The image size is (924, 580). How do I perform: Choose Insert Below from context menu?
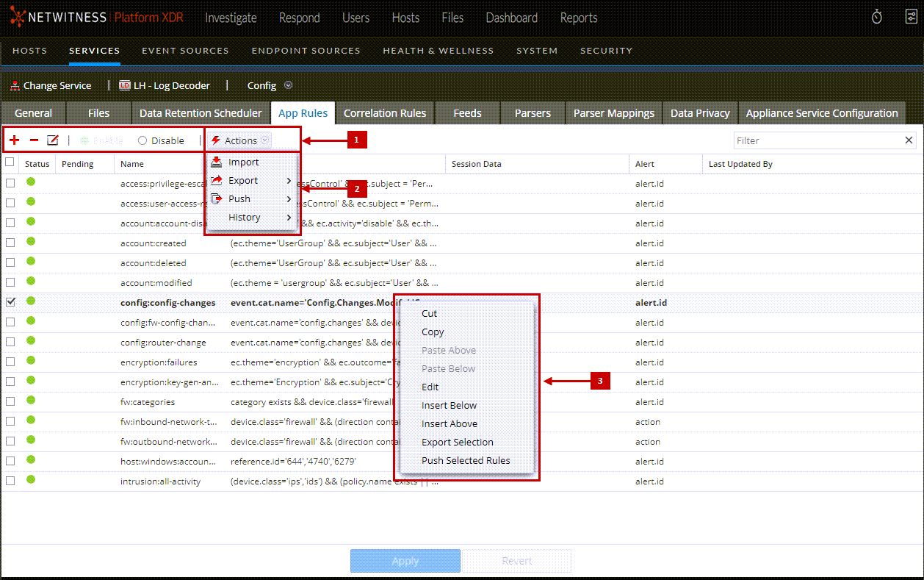449,406
